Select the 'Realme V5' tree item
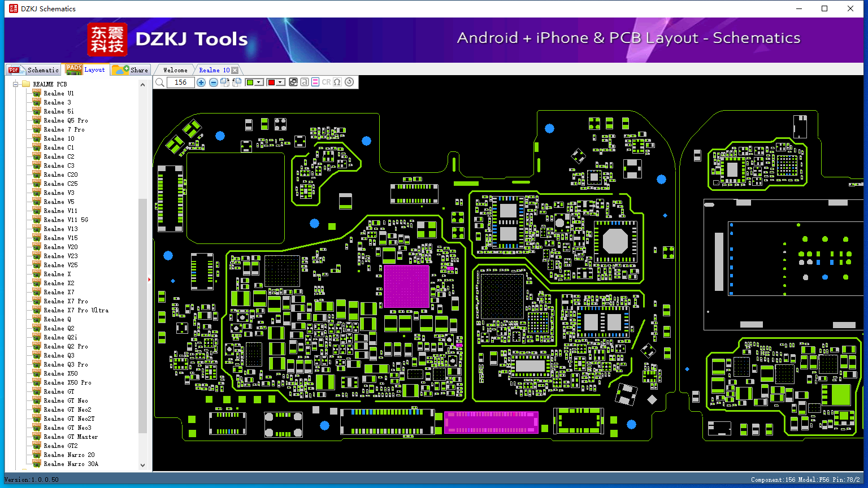Viewport: 868px width, 488px height. point(59,202)
